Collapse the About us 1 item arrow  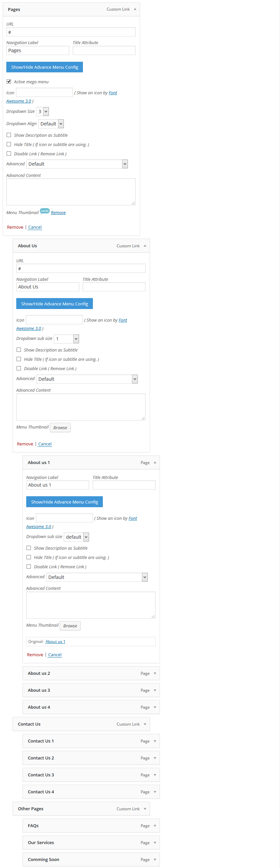tap(155, 462)
